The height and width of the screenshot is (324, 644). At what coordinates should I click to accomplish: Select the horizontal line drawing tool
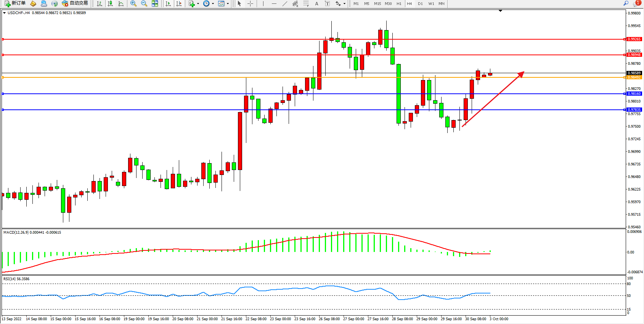[274, 3]
